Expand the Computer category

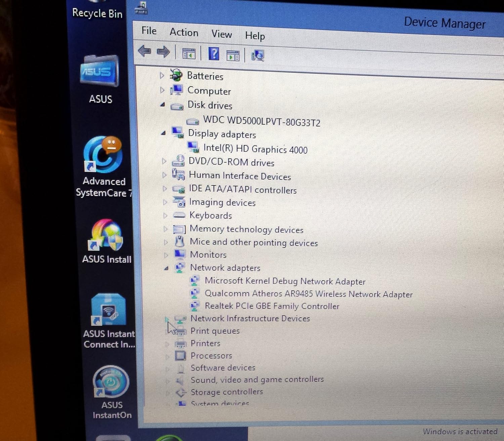click(162, 90)
